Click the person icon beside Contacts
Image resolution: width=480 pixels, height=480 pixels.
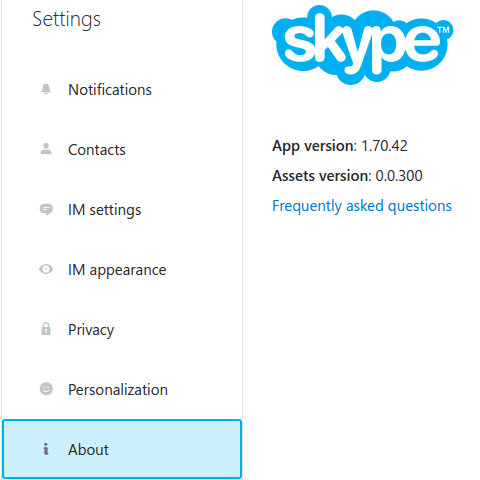pyautogui.click(x=46, y=149)
